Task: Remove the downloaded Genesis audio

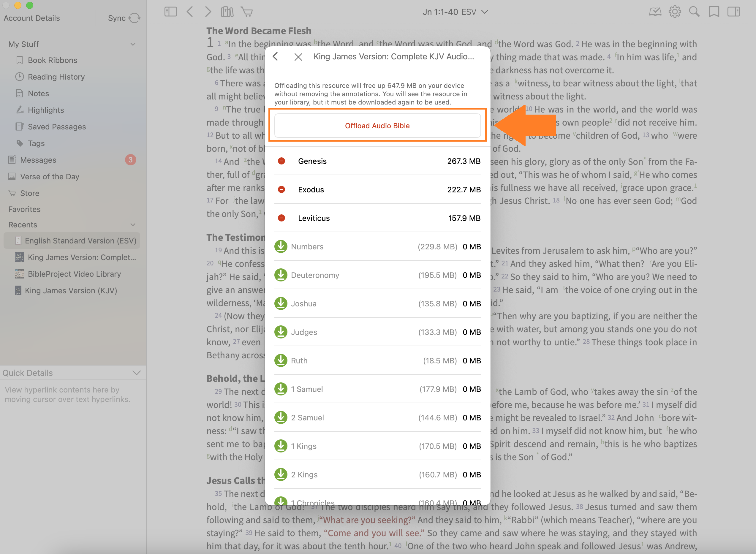Action: click(281, 161)
